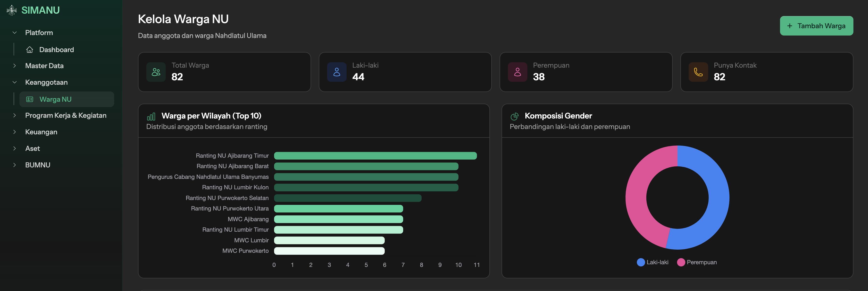Click the pie chart icon beside Komposisi Gender
868x291 pixels.
coord(514,116)
